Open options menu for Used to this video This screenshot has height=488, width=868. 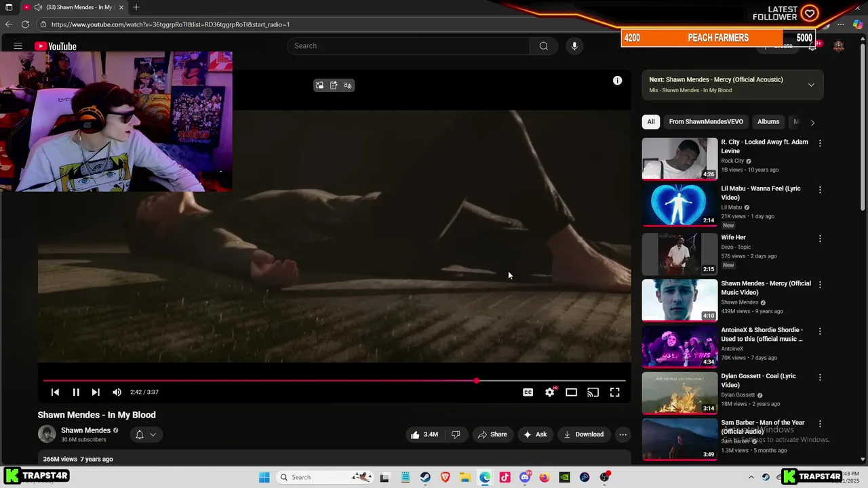click(x=820, y=331)
